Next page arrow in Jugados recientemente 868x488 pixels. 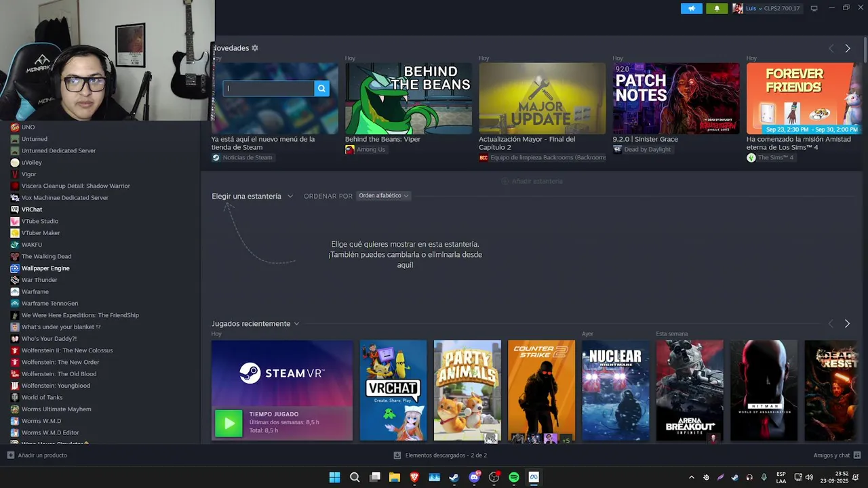847,323
